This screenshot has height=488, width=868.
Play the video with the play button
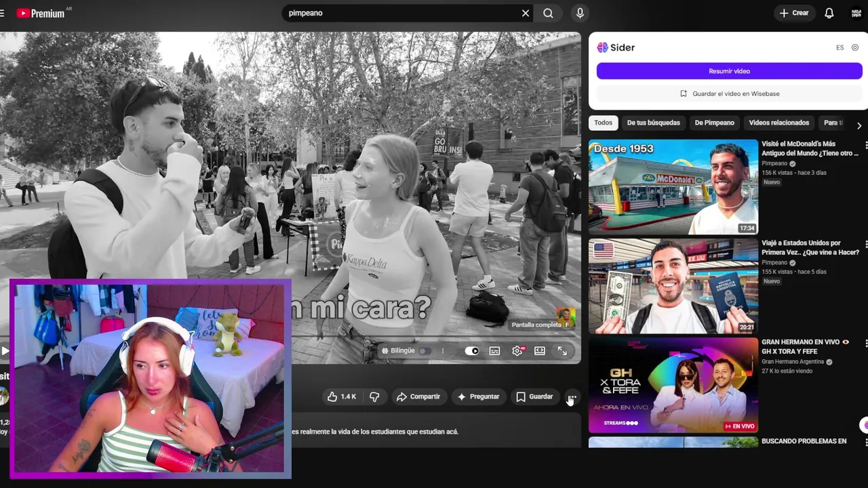click(5, 350)
